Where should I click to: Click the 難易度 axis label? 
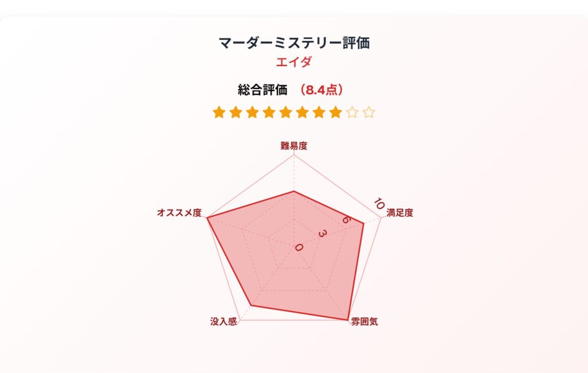294,146
